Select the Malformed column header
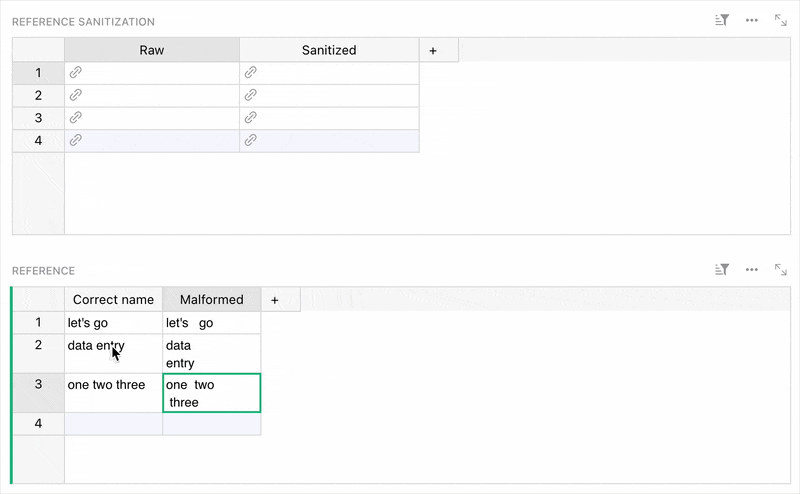Image resolution: width=800 pixels, height=494 pixels. pyautogui.click(x=211, y=299)
